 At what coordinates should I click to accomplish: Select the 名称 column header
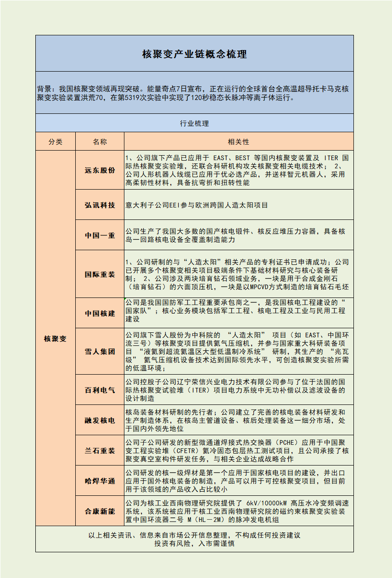coord(100,142)
